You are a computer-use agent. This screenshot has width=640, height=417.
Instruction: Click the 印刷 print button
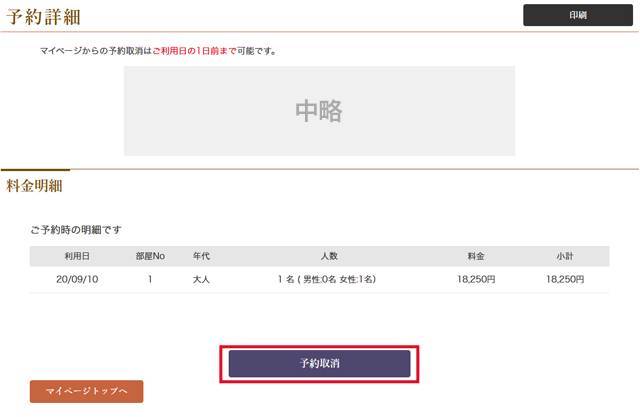point(578,15)
